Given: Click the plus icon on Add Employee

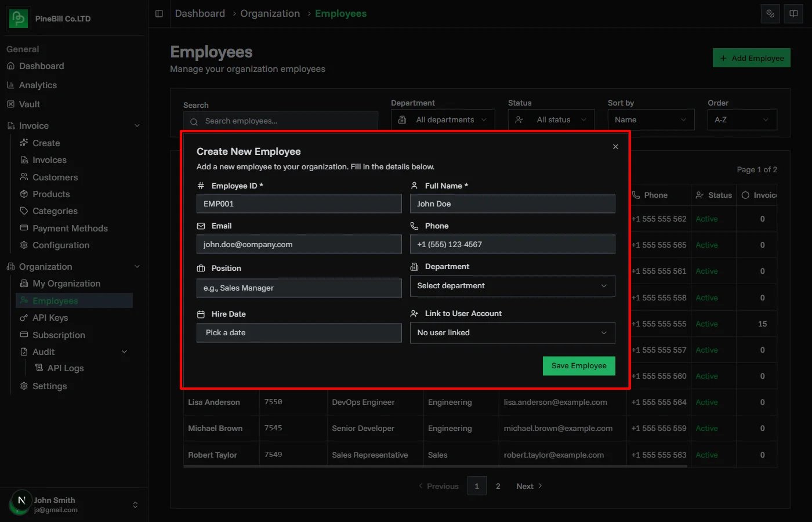Looking at the screenshot, I should (x=723, y=58).
